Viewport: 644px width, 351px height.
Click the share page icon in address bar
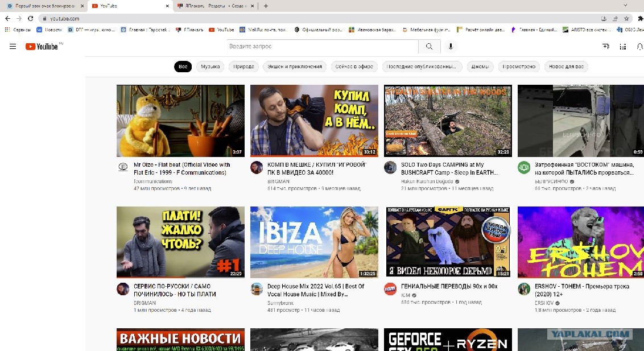(615, 18)
